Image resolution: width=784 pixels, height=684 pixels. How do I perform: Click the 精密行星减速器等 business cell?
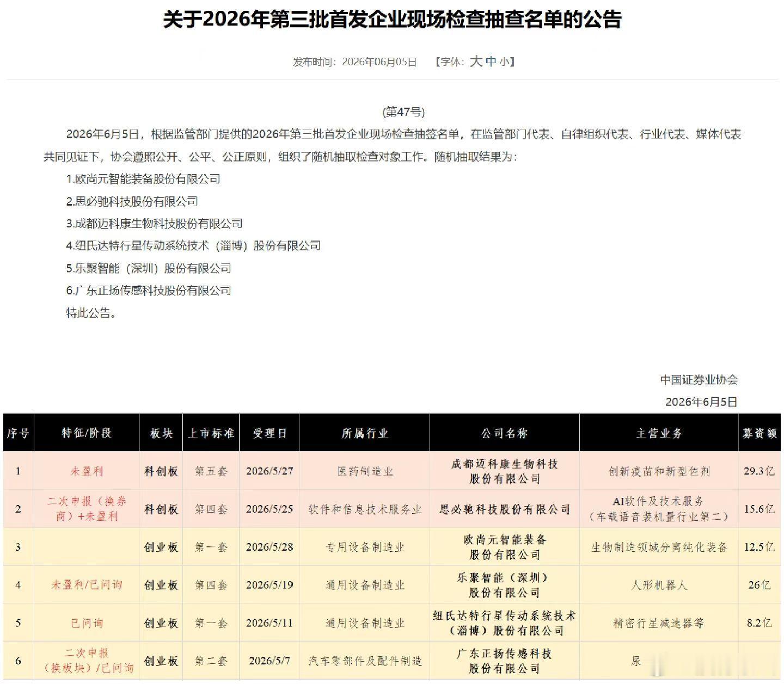[x=659, y=623]
